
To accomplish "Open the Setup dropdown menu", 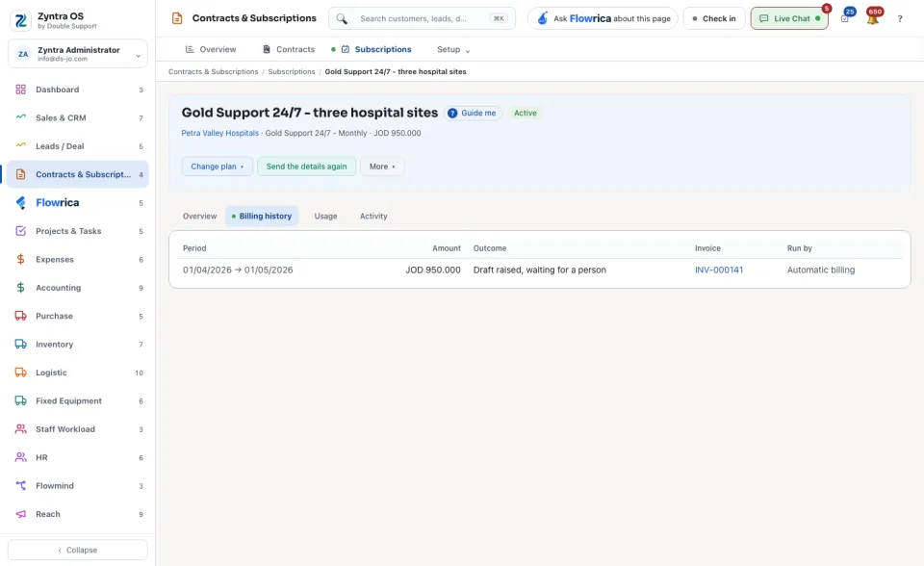I will (x=453, y=49).
